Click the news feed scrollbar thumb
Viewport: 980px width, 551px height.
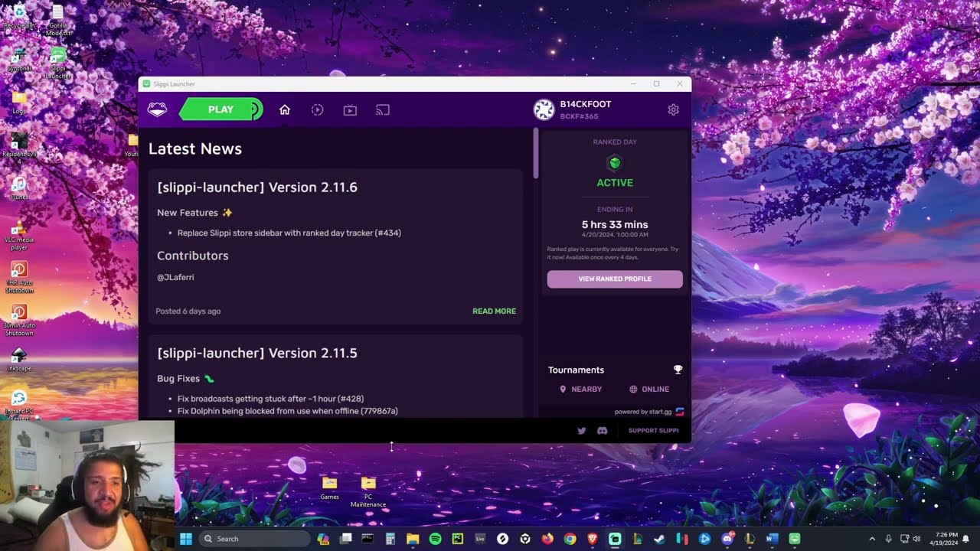[x=536, y=154]
